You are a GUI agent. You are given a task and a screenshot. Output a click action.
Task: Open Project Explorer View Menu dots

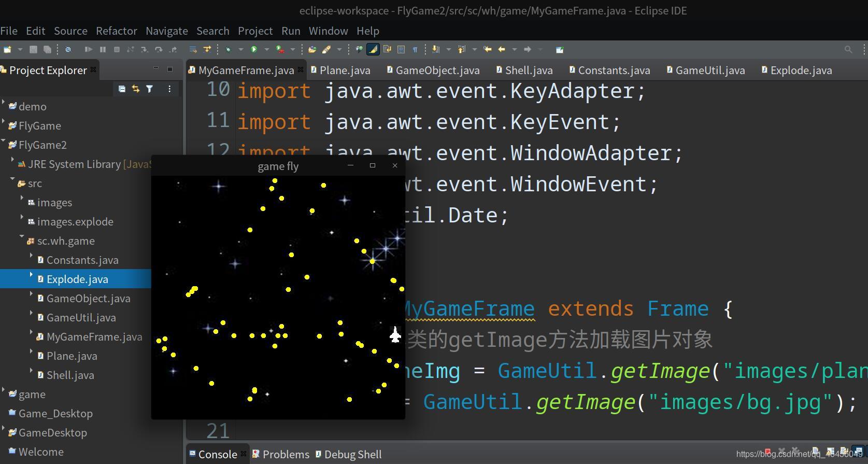[169, 89]
